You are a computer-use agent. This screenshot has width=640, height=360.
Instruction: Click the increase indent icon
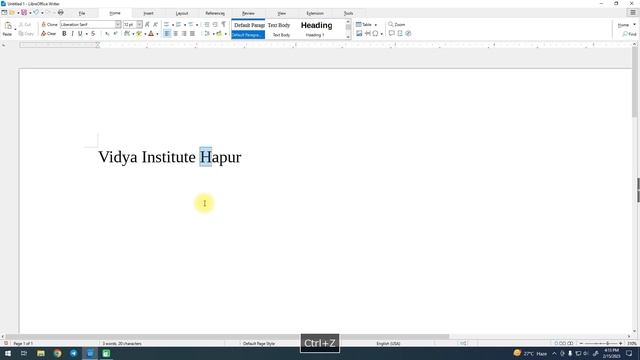(207, 25)
